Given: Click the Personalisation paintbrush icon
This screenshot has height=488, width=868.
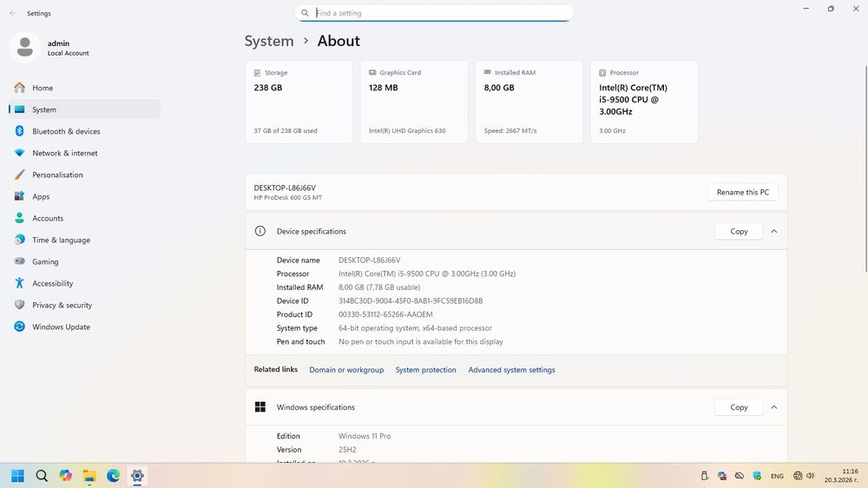Looking at the screenshot, I should pos(19,175).
